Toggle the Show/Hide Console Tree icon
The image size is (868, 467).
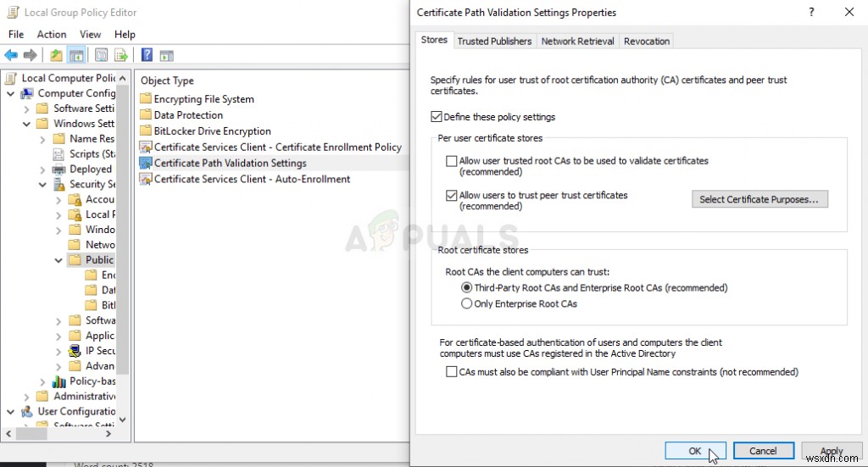75,55
